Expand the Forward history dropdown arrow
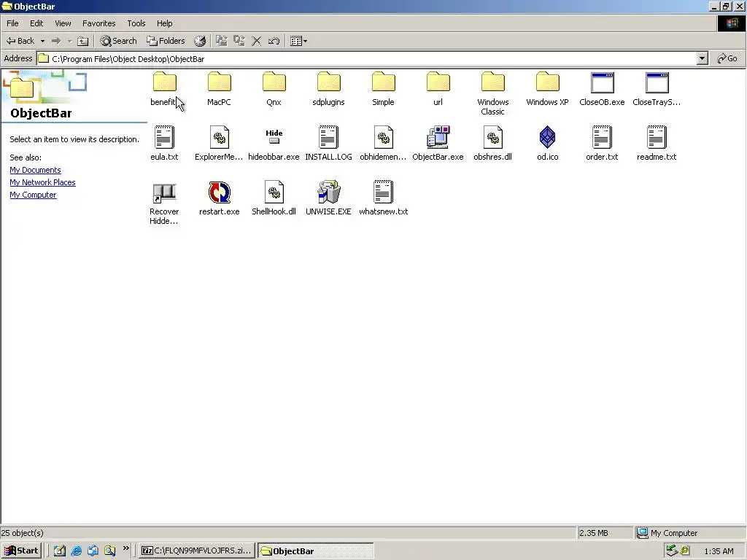Screen dimensions: 747x560 (x=69, y=41)
